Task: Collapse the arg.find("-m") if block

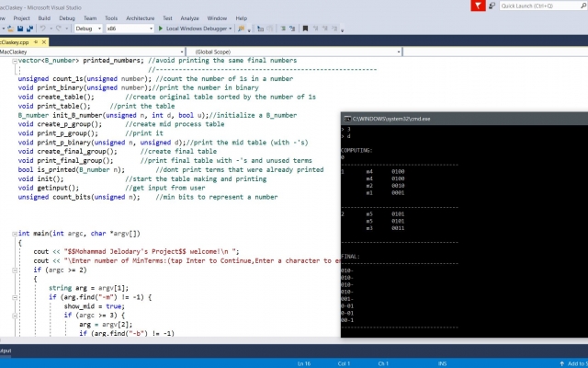Action: [x=15, y=297]
